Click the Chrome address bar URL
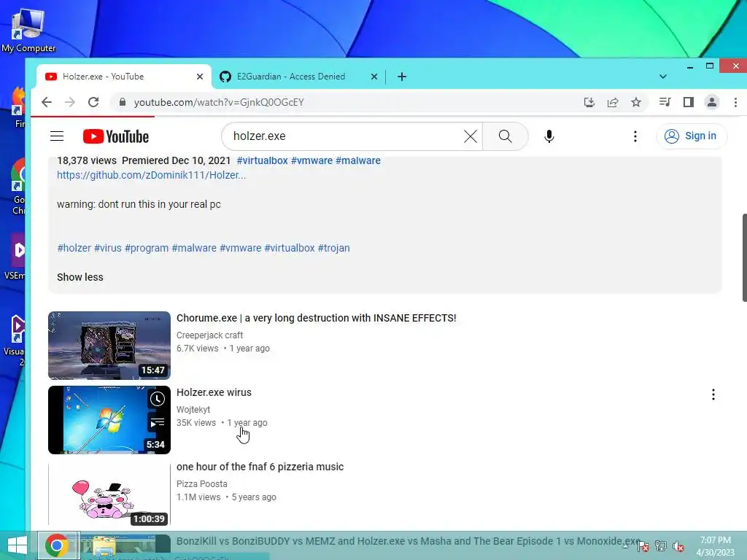The image size is (747, 560). point(219,102)
